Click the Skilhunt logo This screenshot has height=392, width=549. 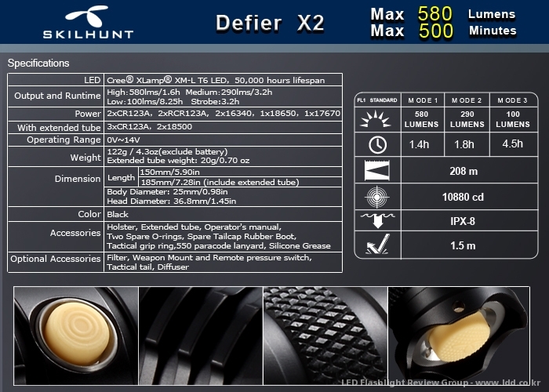88,22
